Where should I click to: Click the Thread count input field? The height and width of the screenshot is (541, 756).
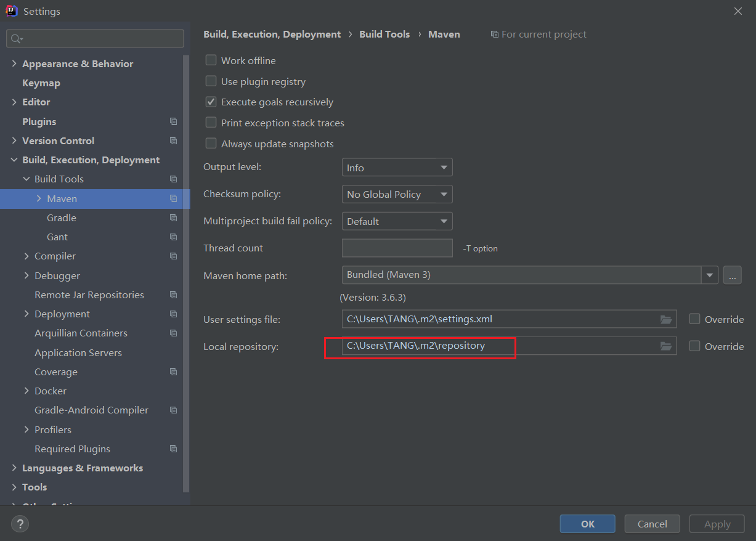pyautogui.click(x=397, y=248)
